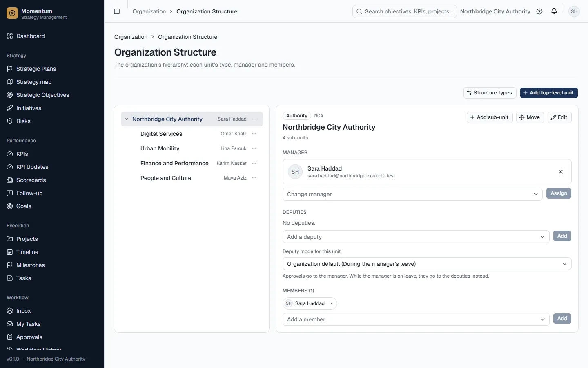Click the Edit button
This screenshot has width=588, height=368.
[x=559, y=117]
